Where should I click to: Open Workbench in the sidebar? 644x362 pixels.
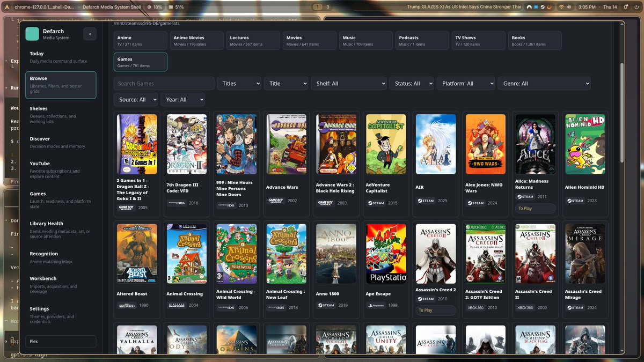pyautogui.click(x=61, y=285)
